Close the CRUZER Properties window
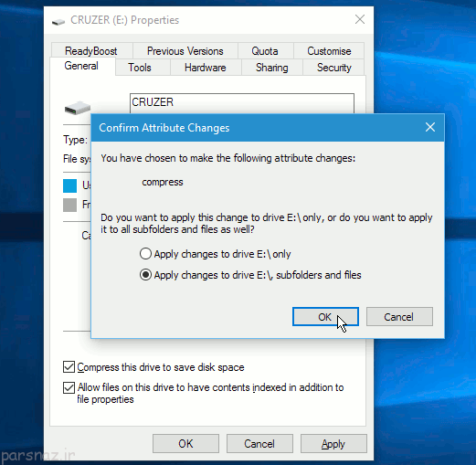 click(x=360, y=19)
